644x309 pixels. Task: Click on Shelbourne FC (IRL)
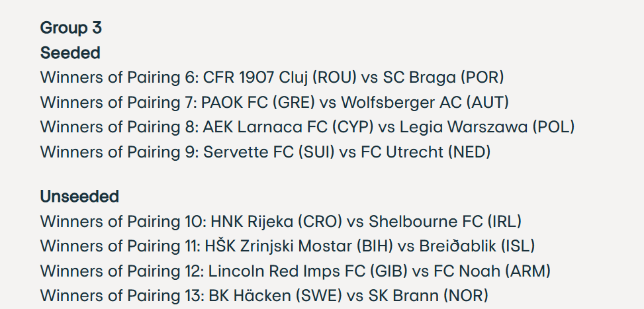pos(445,221)
